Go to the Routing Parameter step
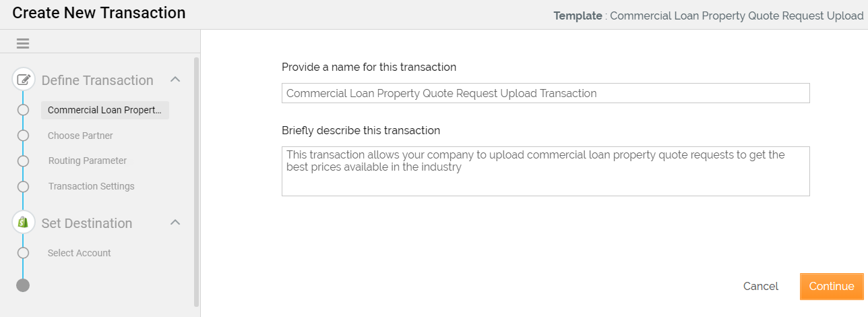This screenshot has height=317, width=868. pyautogui.click(x=88, y=161)
